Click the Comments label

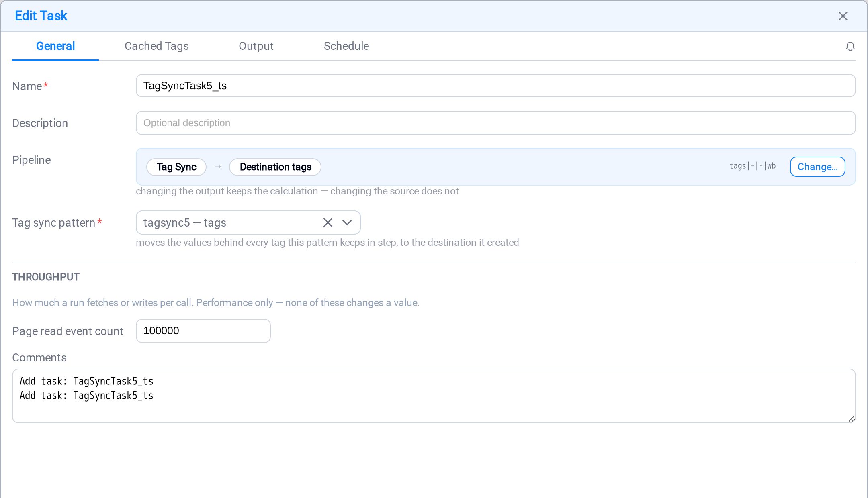(39, 358)
